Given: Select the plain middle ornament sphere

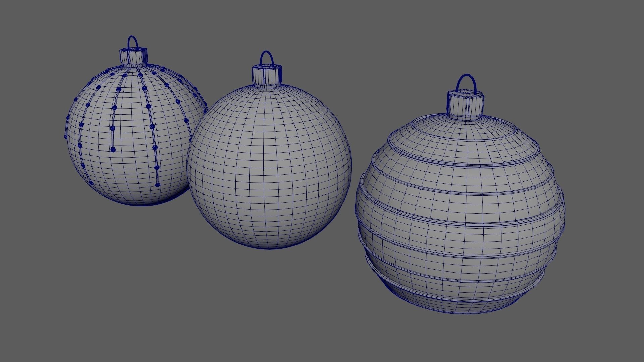Looking at the screenshot, I should 269,167.
